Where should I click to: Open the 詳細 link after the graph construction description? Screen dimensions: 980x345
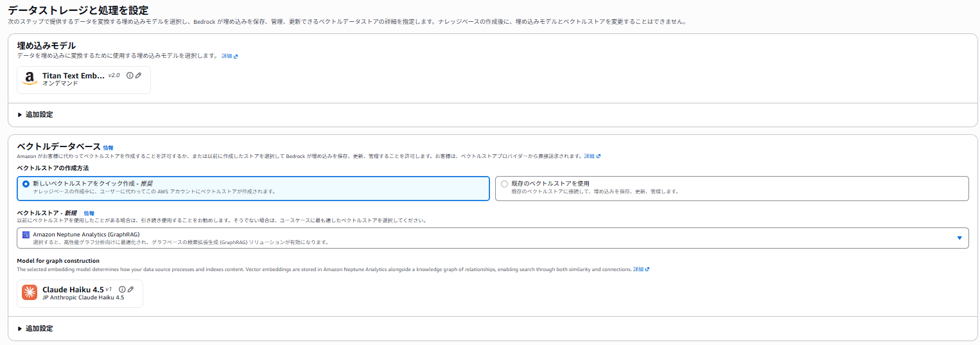(x=642, y=269)
